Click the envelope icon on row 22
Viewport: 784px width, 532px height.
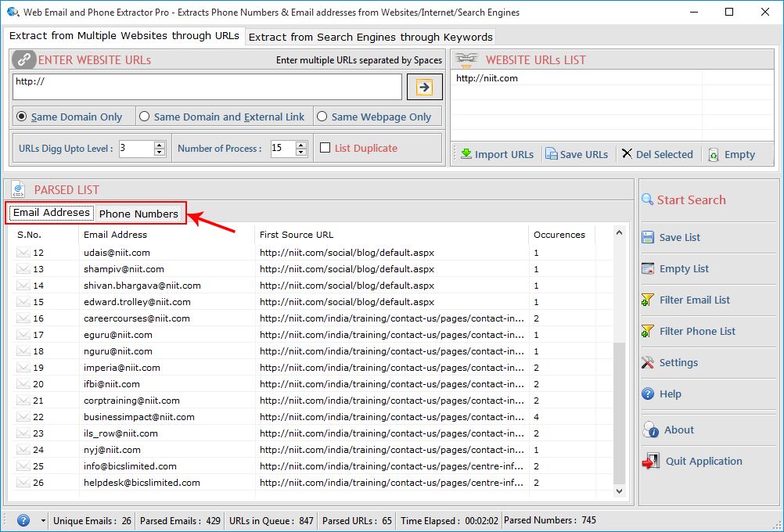(23, 416)
